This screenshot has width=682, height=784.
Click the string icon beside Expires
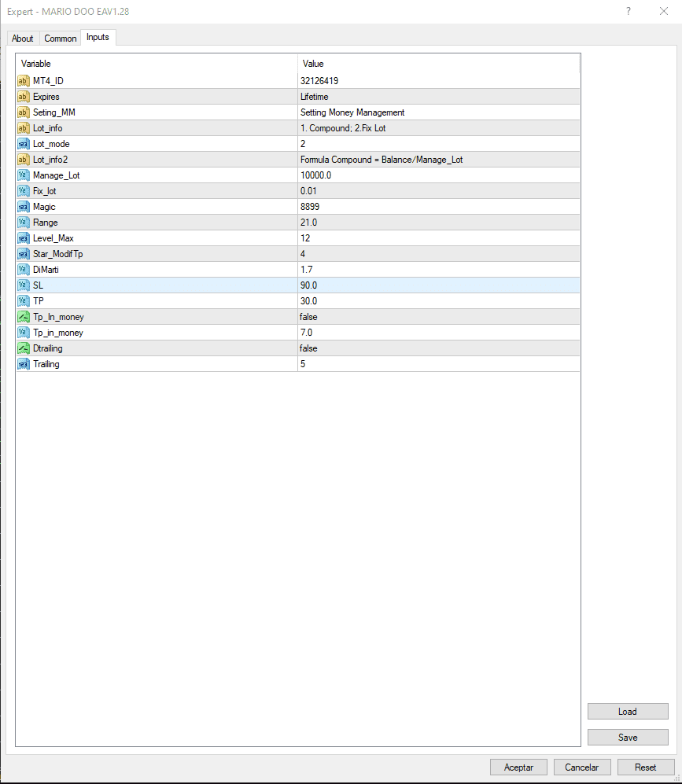pyautogui.click(x=24, y=97)
